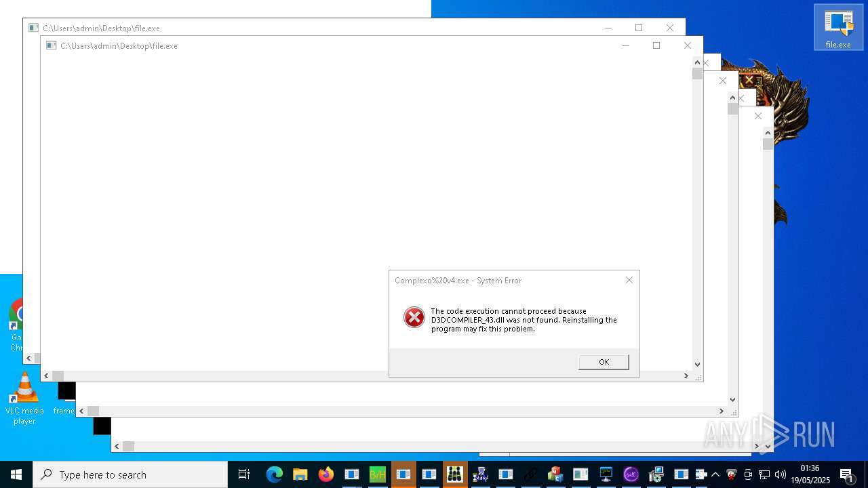868x488 pixels.
Task: Maximize the rear file.exe window
Action: pyautogui.click(x=638, y=28)
